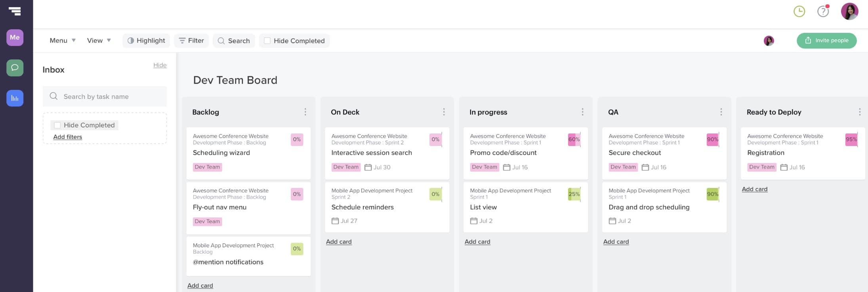The height and width of the screenshot is (292, 868).
Task: Open the Me workspace icon
Action: coord(15,38)
